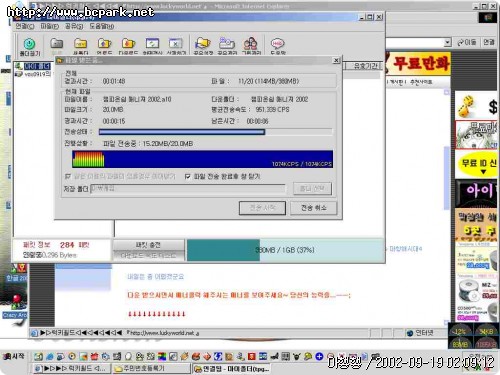Click the delete (X window) toolbar icon
The height and width of the screenshot is (375, 500).
pos(176,43)
